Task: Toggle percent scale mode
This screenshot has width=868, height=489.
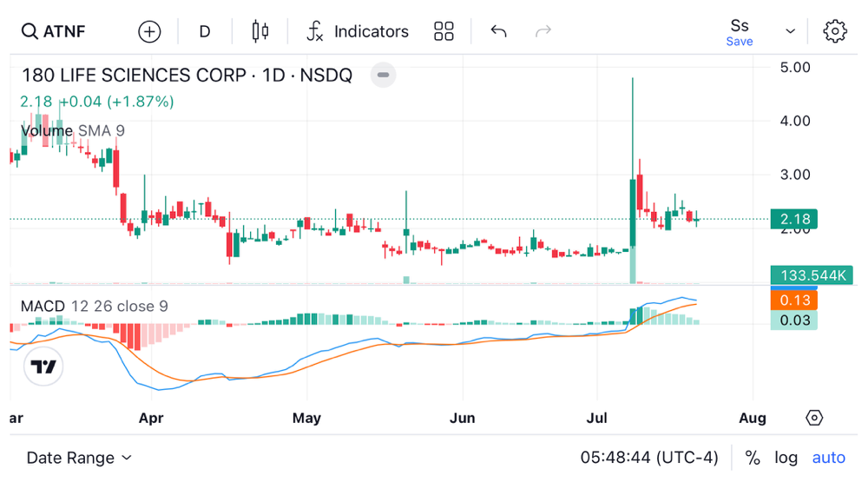Action: click(753, 458)
